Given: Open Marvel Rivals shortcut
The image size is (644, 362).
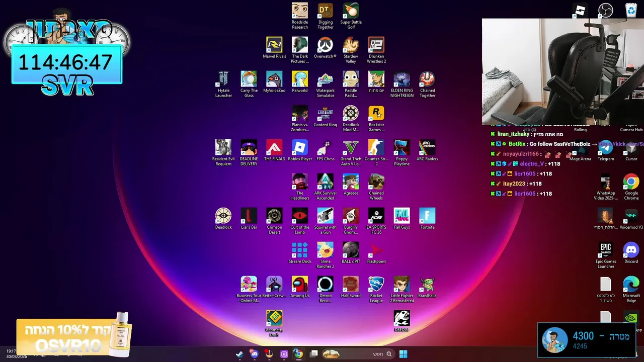Looking at the screenshot, I should (x=274, y=48).
